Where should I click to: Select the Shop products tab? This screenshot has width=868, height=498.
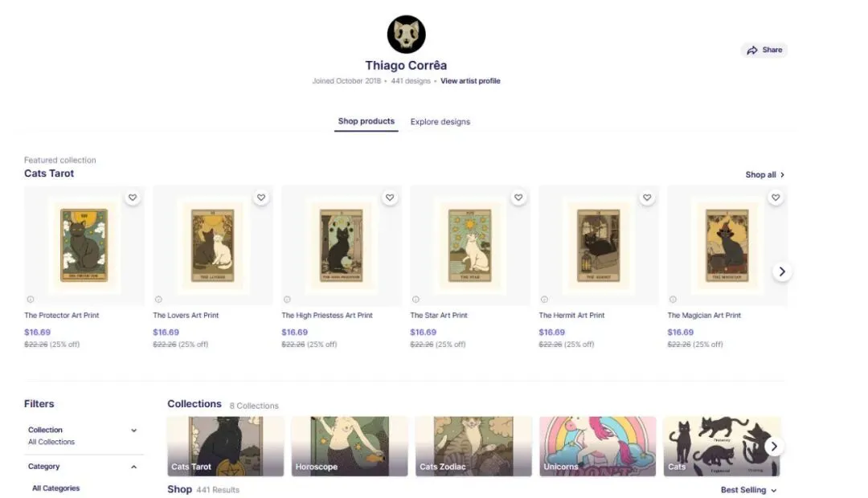pos(366,121)
